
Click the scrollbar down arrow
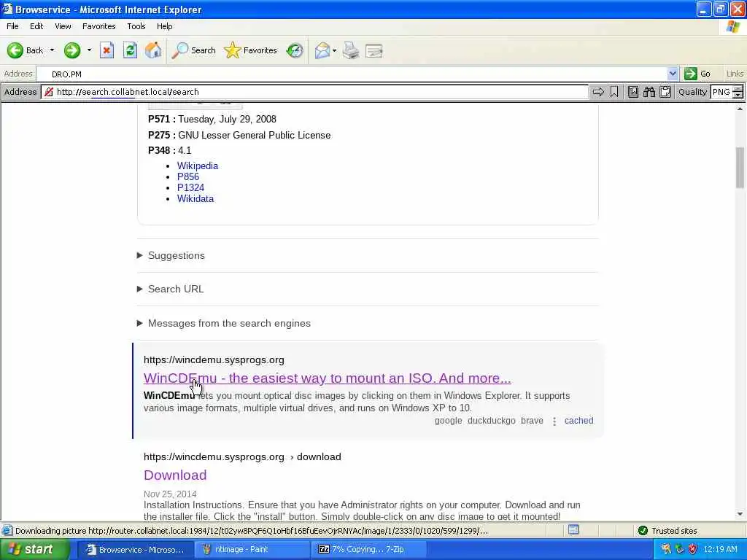[x=740, y=514]
